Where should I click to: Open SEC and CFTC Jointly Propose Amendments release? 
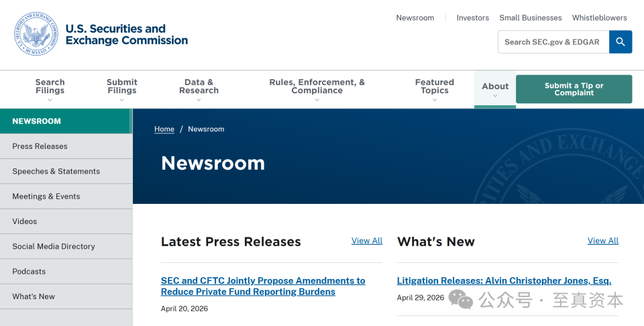click(263, 286)
